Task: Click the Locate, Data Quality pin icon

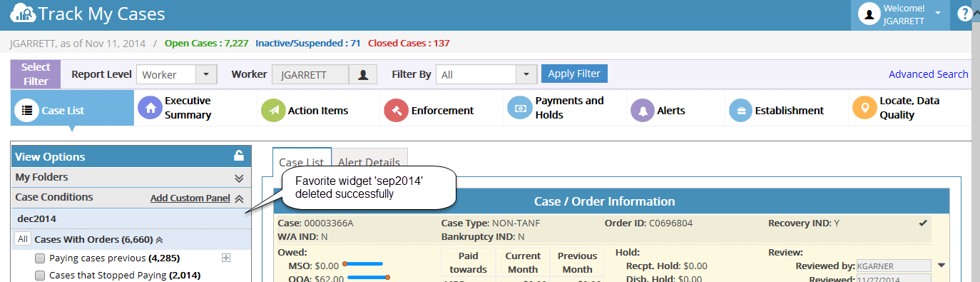Action: point(864,109)
